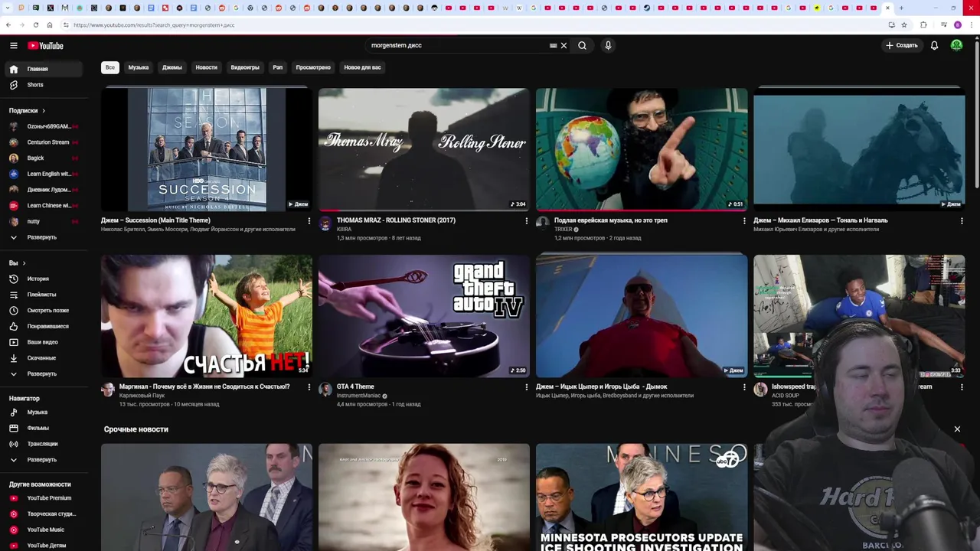Click the magnifier search button
Screen dimensions: 980x551
pos(583,46)
